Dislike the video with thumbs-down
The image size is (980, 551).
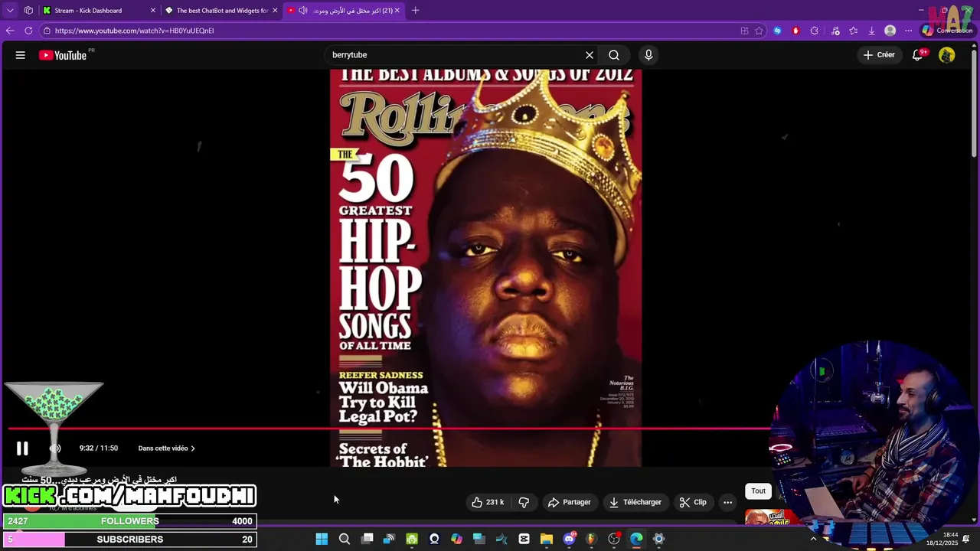(524, 502)
